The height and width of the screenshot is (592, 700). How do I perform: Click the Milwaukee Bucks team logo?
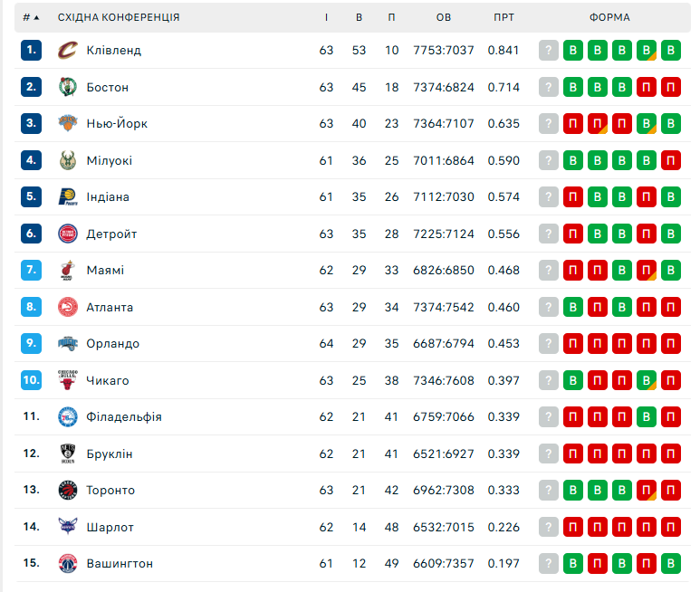tap(68, 160)
